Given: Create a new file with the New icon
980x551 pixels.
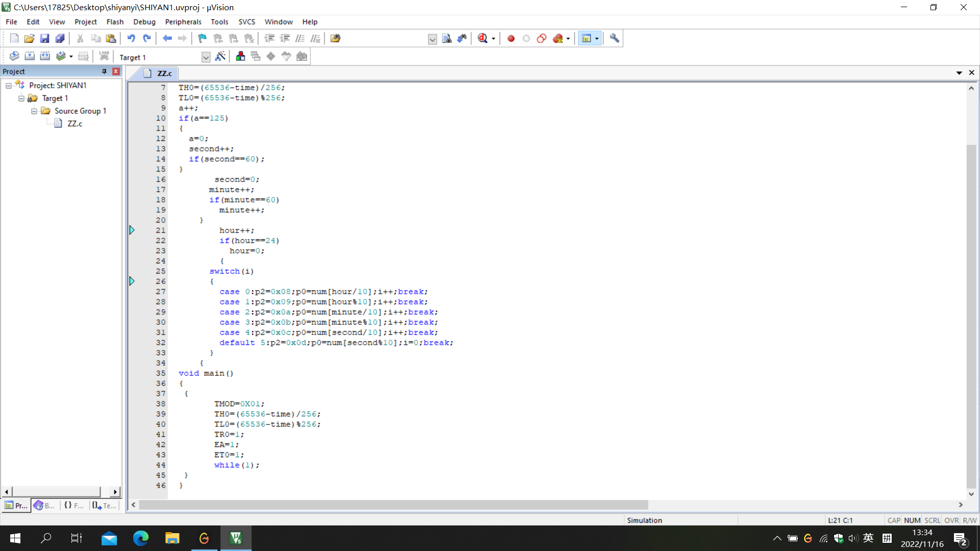Looking at the screenshot, I should click(14, 38).
